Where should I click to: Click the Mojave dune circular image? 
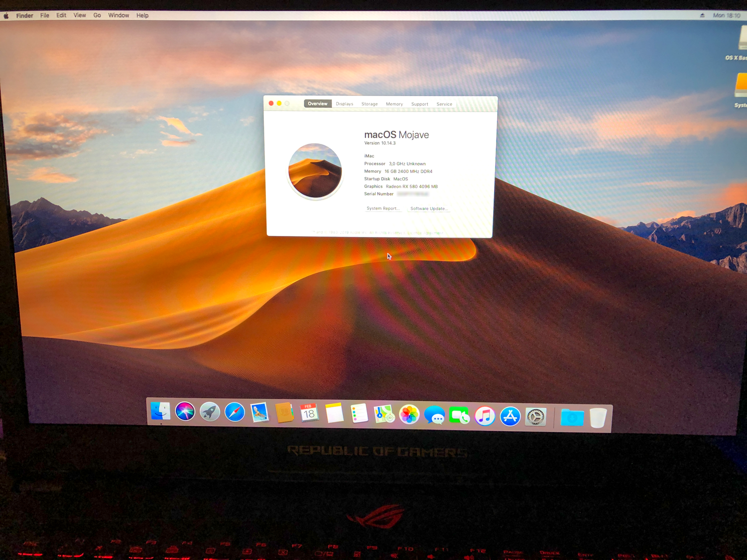coord(315,171)
